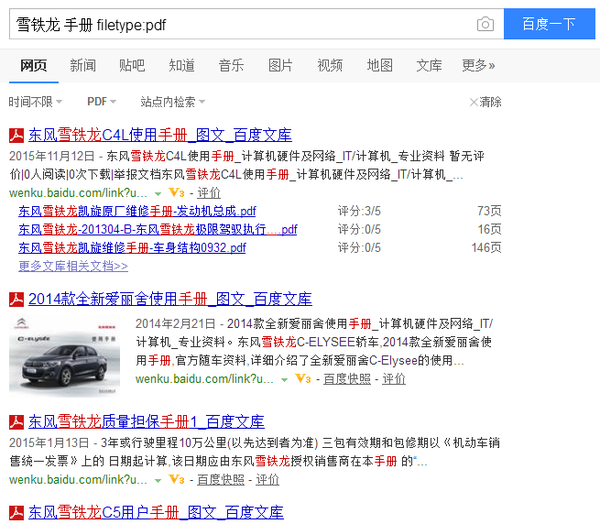The image size is (600, 524).
Task: Click the 73页 page count
Action: [x=489, y=211]
